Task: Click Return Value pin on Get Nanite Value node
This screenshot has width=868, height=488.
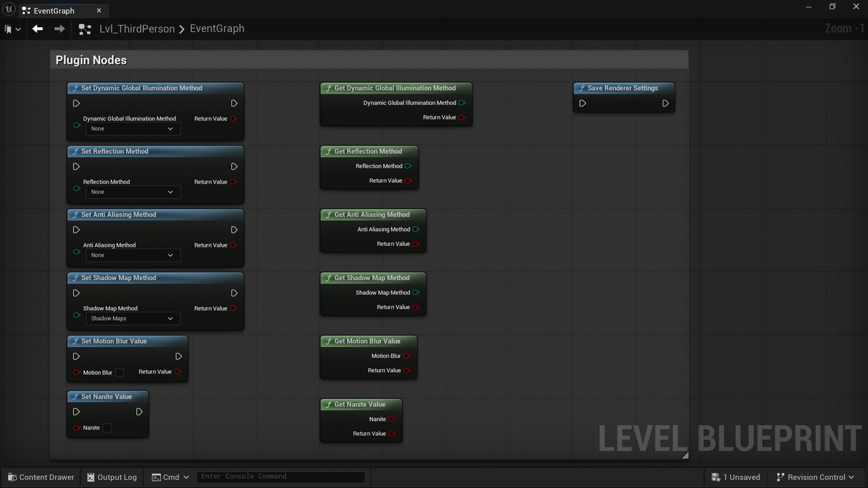Action: coord(391,434)
